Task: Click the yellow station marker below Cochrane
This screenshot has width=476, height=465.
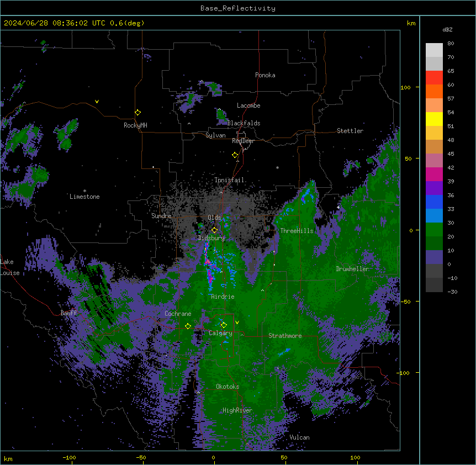Action: pyautogui.click(x=188, y=326)
